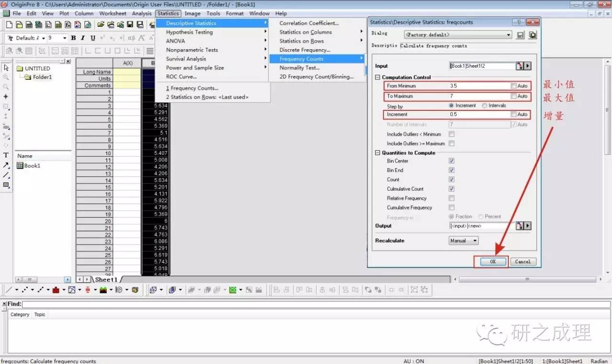Click the To Maximum value field
Viewport: 612px width, 364px height.
pyautogui.click(x=479, y=96)
